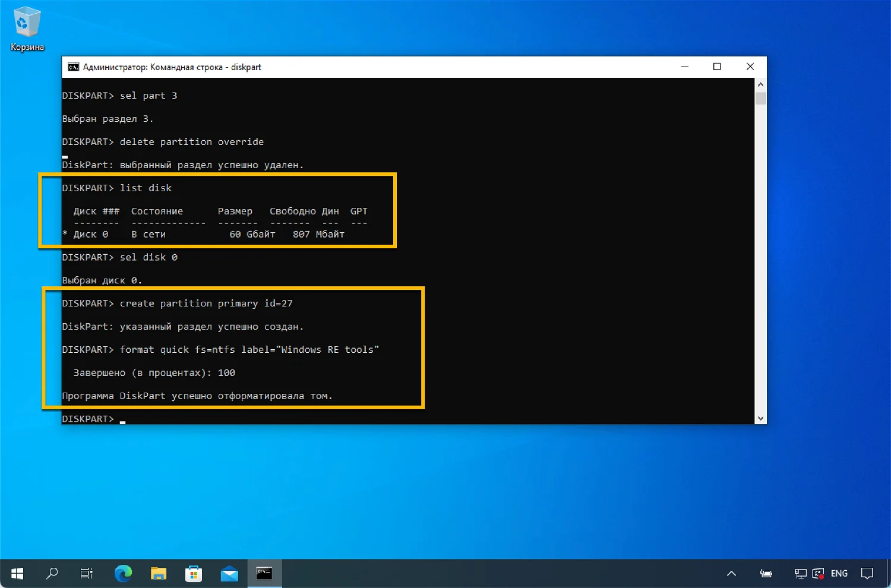The width and height of the screenshot is (891, 588).
Task: Launch the Mail app from the taskbar
Action: click(x=229, y=573)
